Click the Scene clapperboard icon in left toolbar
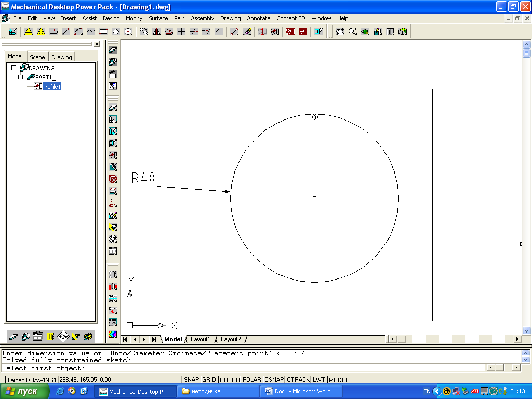This screenshot has width=532, height=399. (x=113, y=74)
